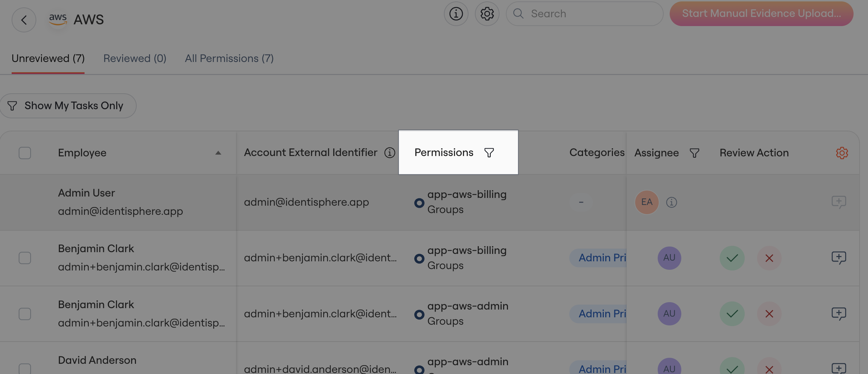
Task: Go back using the back arrow
Action: (x=24, y=20)
